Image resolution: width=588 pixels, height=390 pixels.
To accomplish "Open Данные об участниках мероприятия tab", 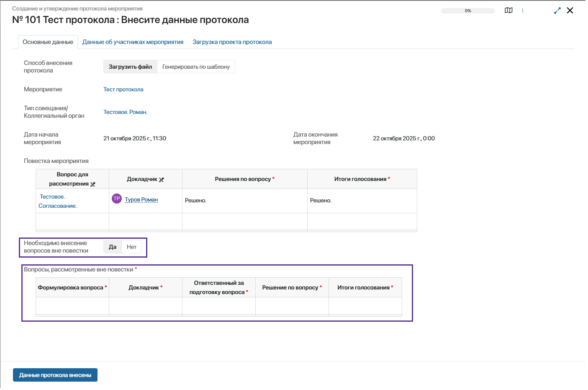I will tap(133, 42).
